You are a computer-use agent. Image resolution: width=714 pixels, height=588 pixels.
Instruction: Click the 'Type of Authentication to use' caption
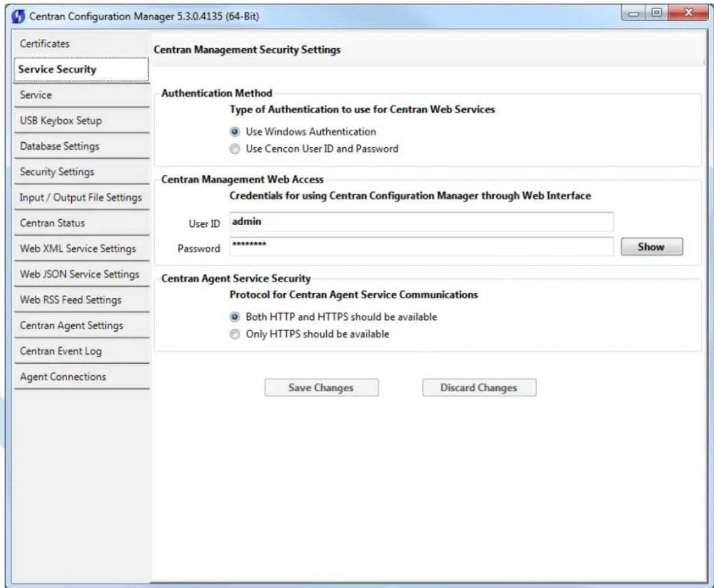[362, 110]
